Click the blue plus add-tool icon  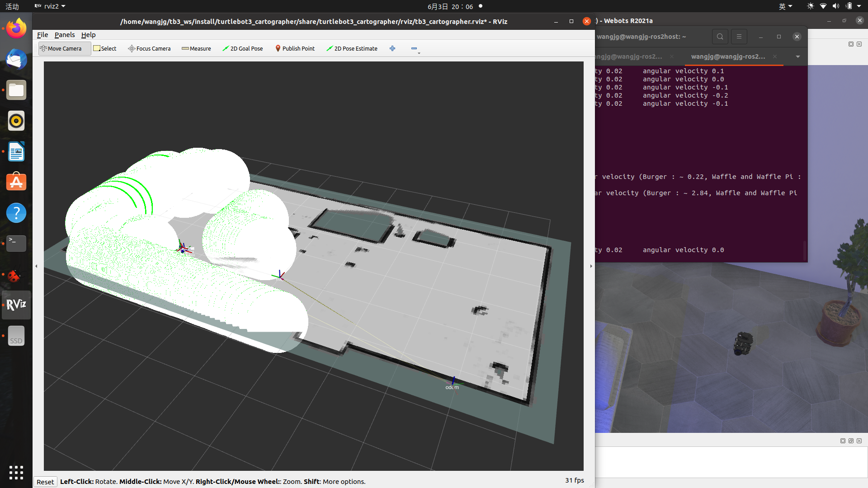[392, 48]
